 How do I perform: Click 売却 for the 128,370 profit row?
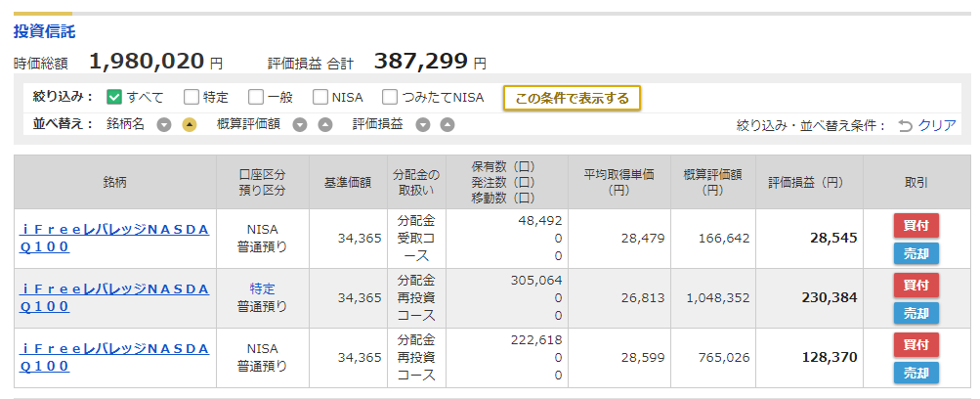coord(916,373)
